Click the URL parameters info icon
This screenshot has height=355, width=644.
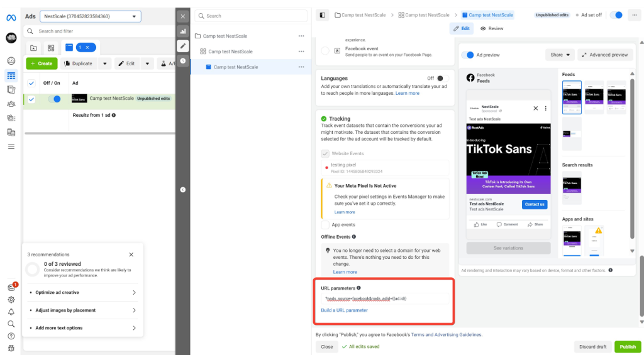point(358,288)
